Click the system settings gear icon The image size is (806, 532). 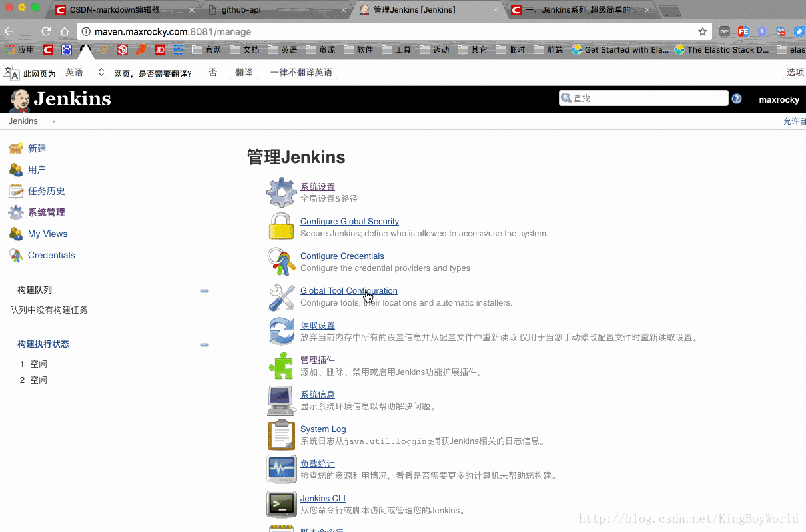tap(281, 192)
